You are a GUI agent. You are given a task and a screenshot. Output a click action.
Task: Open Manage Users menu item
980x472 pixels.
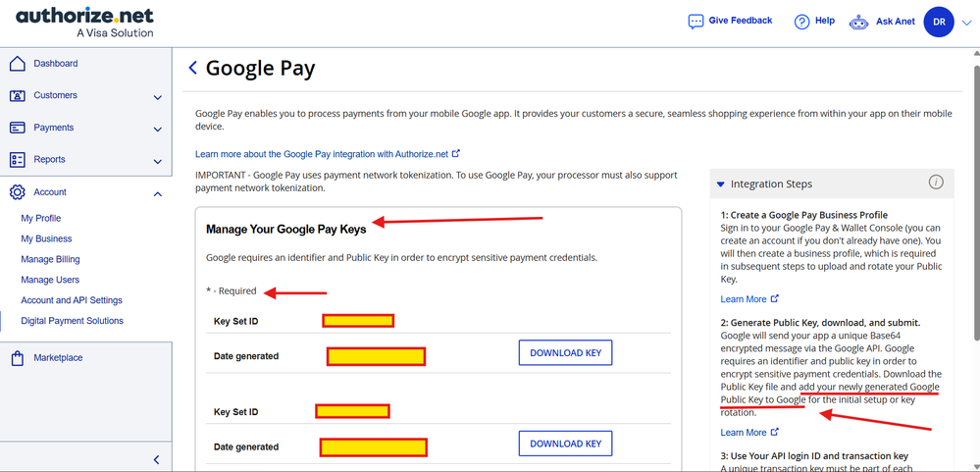pyautogui.click(x=50, y=280)
